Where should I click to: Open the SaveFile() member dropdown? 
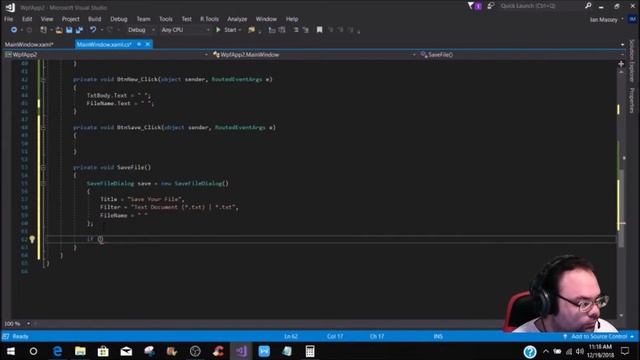pyautogui.click(x=521, y=54)
